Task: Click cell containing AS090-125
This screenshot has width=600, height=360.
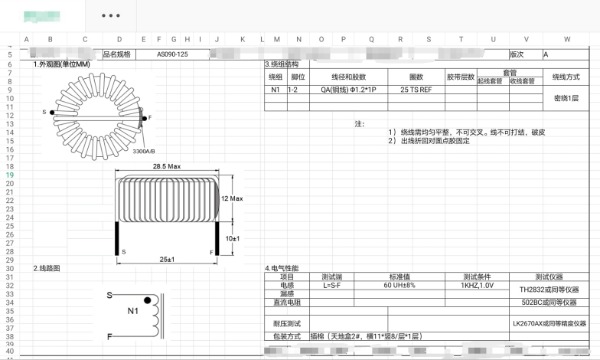Action: [173, 54]
